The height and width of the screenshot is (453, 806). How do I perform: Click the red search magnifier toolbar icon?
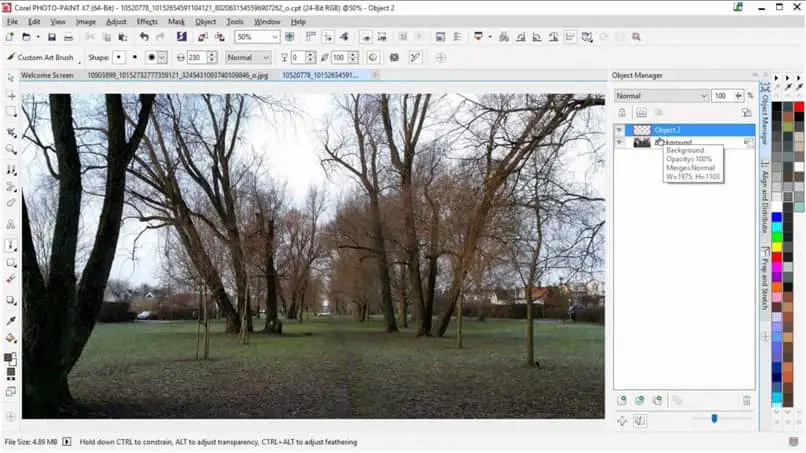coord(636,37)
